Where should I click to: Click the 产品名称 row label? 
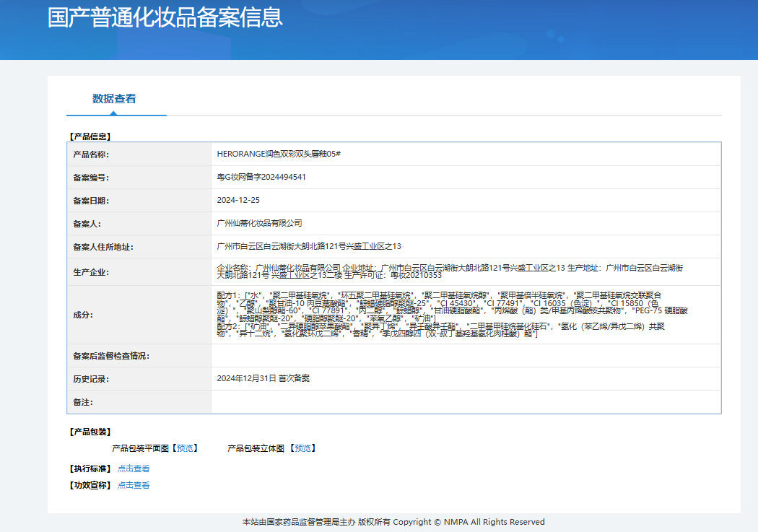91,154
